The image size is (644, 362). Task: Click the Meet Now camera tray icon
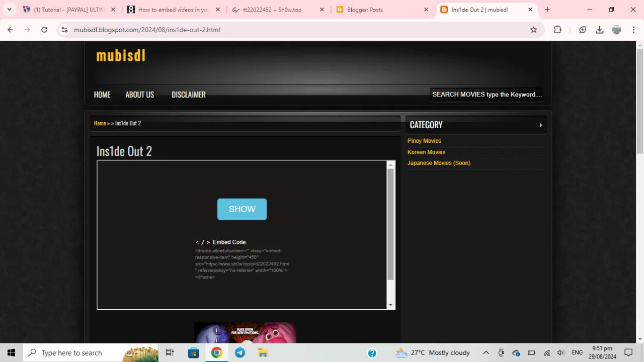point(501,353)
